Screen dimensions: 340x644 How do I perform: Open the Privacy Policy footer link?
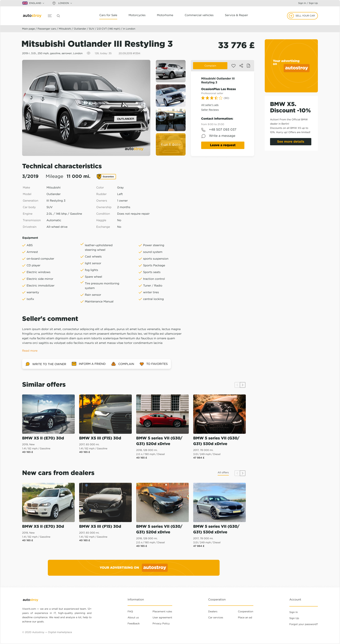coord(161,623)
